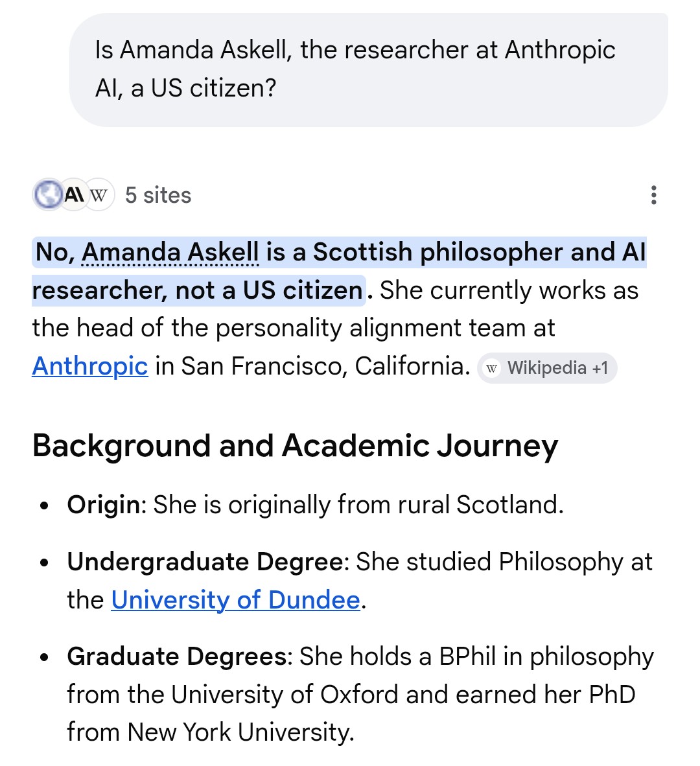Click the small Wikipedia icon inside citation chip
Screen dimensions: 700x766
pos(492,368)
